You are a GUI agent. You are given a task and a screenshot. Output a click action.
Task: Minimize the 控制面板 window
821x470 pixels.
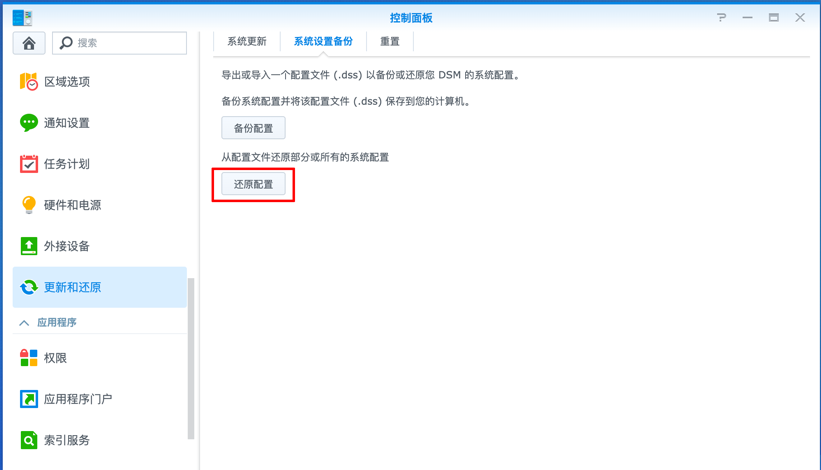pyautogui.click(x=747, y=17)
